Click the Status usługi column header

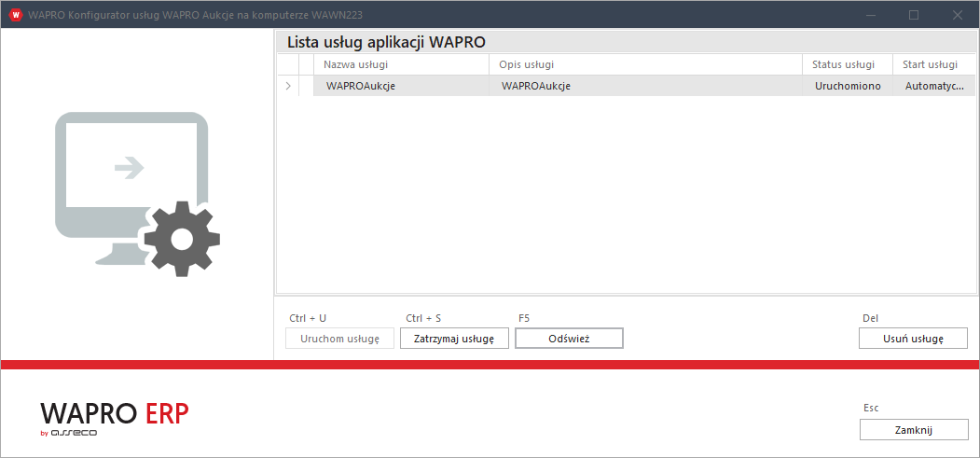click(848, 64)
